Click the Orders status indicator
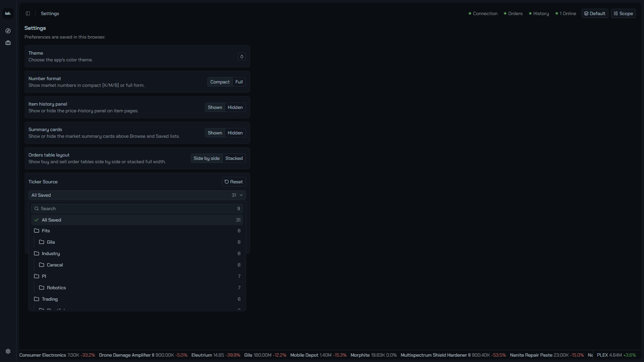 pos(513,13)
